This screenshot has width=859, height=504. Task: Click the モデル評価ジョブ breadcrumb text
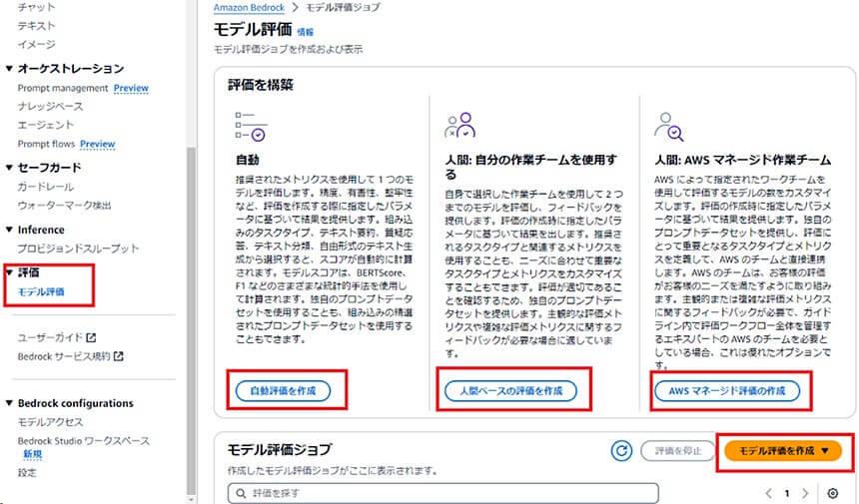pyautogui.click(x=343, y=8)
